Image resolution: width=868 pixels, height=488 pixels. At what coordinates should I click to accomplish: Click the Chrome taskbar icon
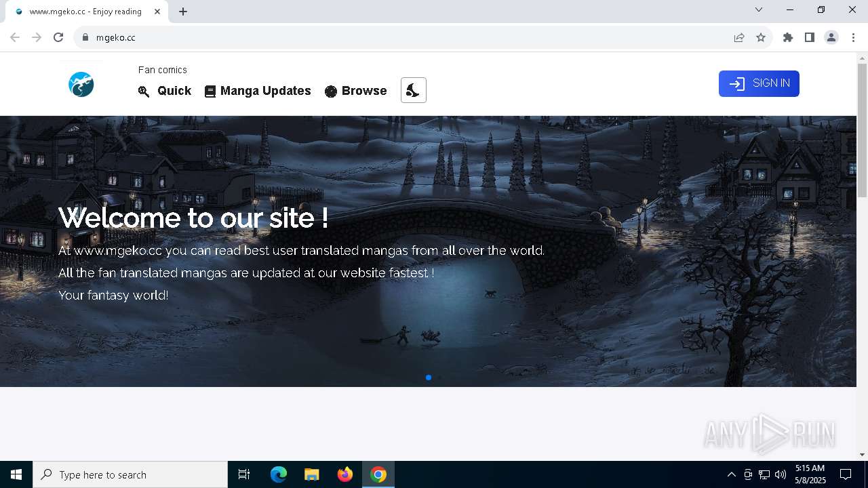click(x=378, y=474)
